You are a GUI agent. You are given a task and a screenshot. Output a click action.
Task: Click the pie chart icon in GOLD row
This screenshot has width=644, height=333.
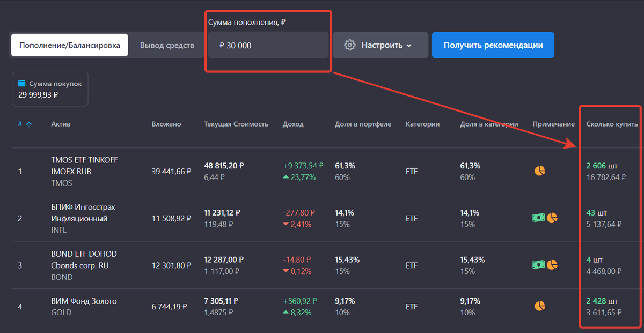tap(539, 305)
